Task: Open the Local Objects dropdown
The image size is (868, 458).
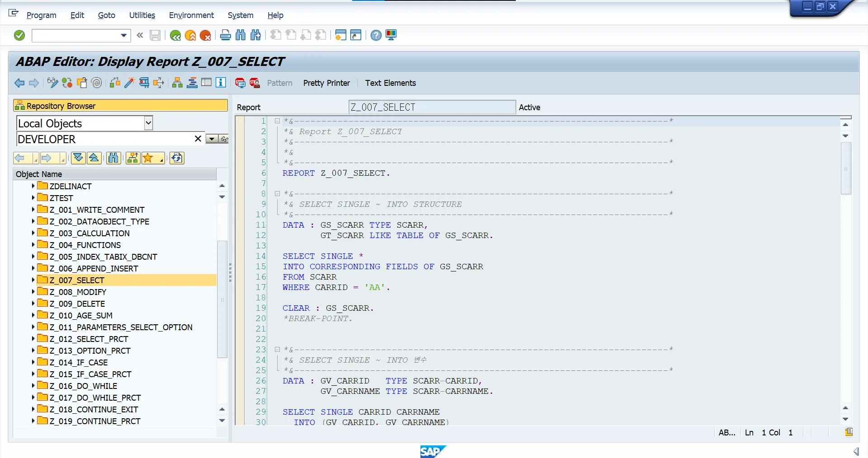Action: (x=148, y=123)
